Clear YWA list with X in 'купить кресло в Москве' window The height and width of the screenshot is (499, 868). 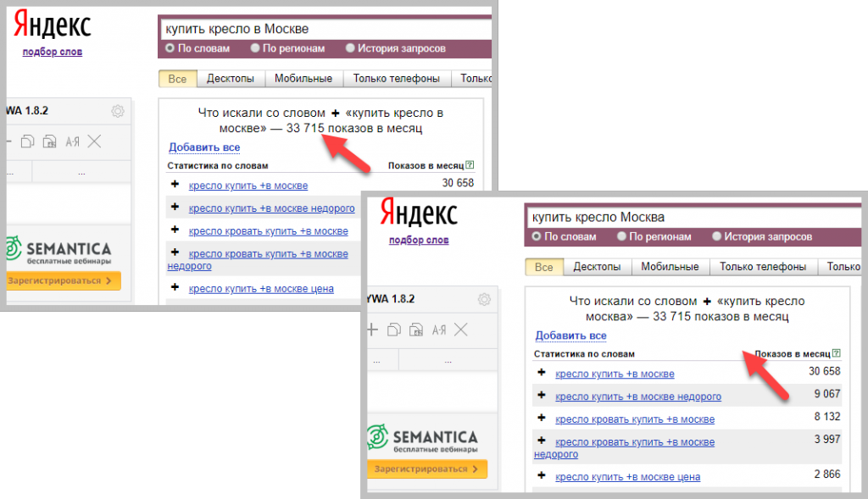[x=95, y=141]
